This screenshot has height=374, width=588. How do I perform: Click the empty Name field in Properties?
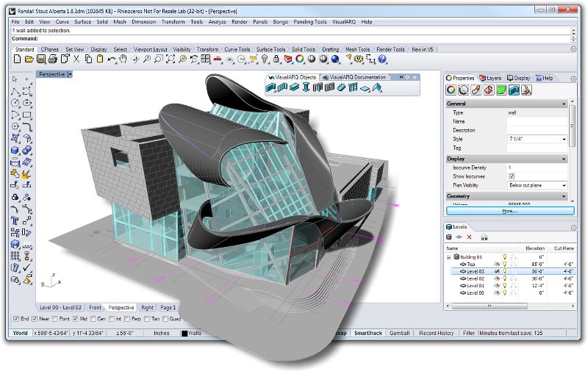tap(537, 121)
